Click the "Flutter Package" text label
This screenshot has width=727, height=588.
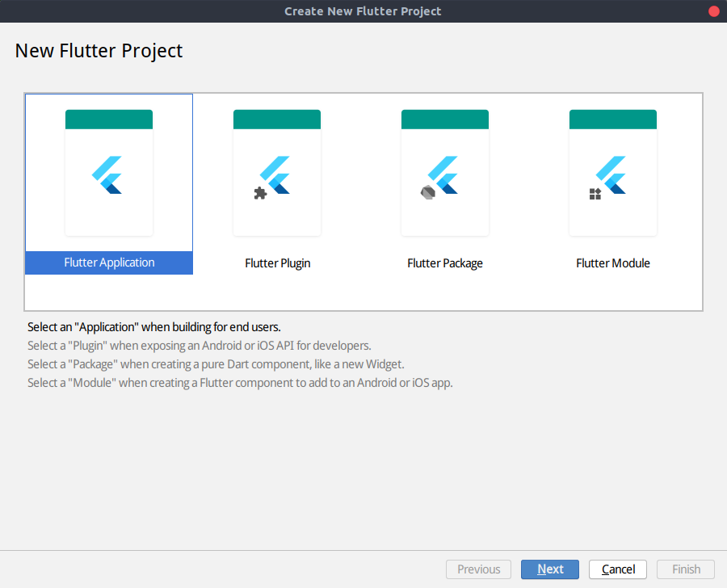(x=445, y=263)
